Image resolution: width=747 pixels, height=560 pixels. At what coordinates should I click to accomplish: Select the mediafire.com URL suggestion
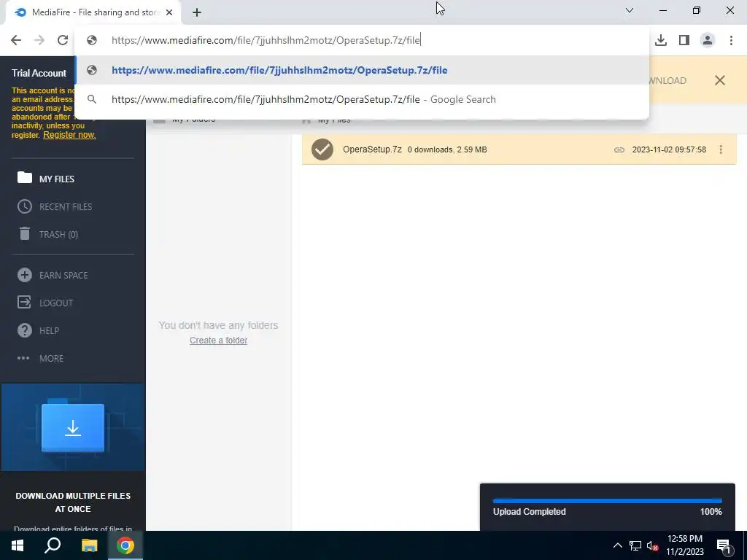[362, 70]
